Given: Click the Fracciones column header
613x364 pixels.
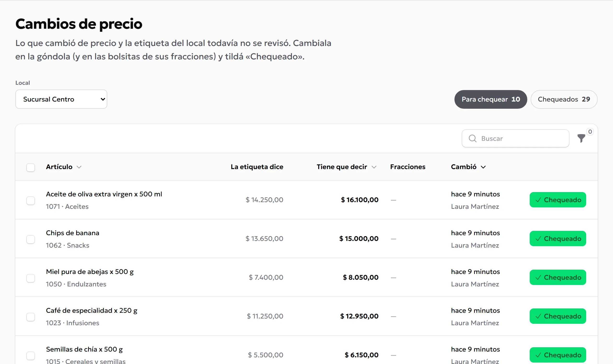Looking at the screenshot, I should 408,167.
